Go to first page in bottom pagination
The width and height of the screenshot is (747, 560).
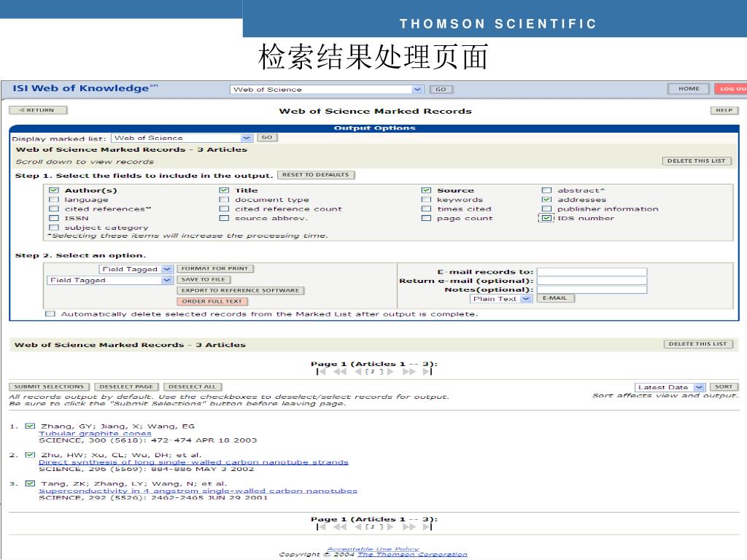pyautogui.click(x=321, y=526)
